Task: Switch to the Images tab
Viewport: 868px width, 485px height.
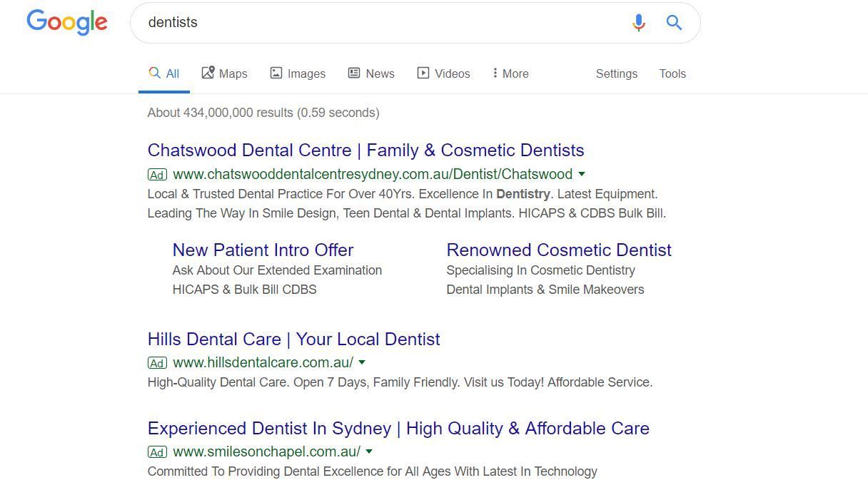Action: tap(298, 73)
